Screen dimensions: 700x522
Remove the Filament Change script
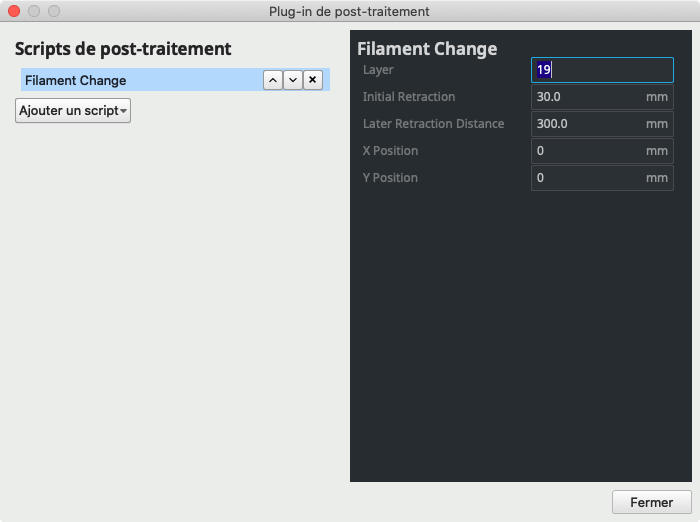coord(313,80)
